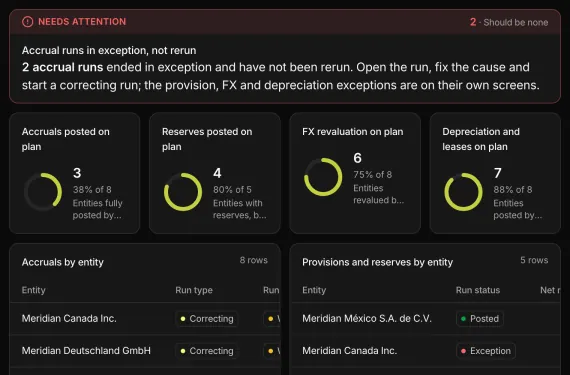This screenshot has width=570, height=375.
Task: Select 'Accrual runs in exception, not rerun' title
Action: tap(109, 50)
